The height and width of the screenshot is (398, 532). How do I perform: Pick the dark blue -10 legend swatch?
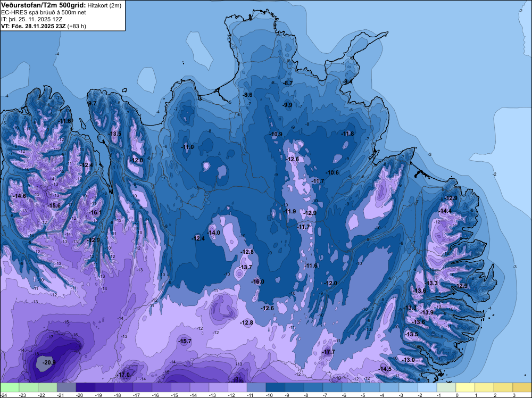(x=276, y=387)
